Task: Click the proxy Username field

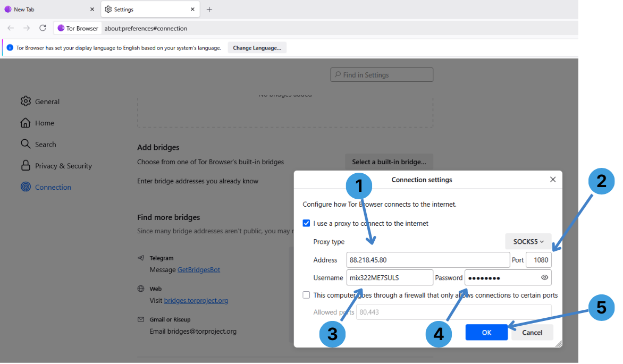Action: pyautogui.click(x=390, y=278)
